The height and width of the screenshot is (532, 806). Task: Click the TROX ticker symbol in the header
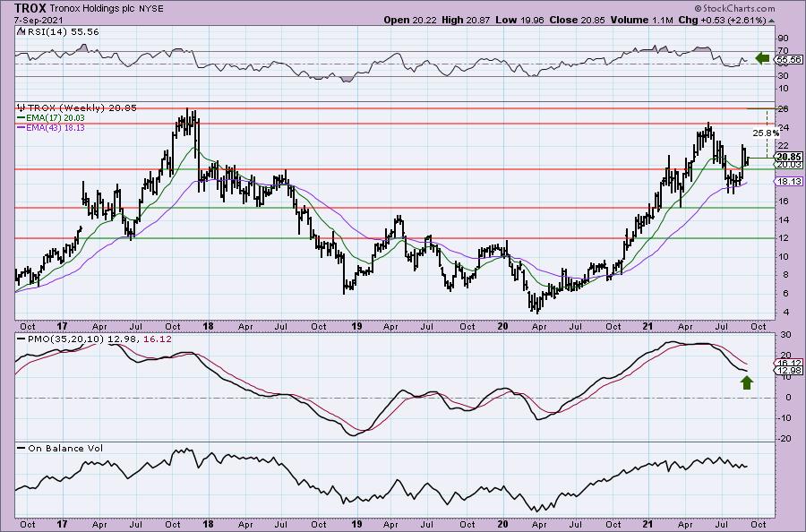(x=30, y=8)
